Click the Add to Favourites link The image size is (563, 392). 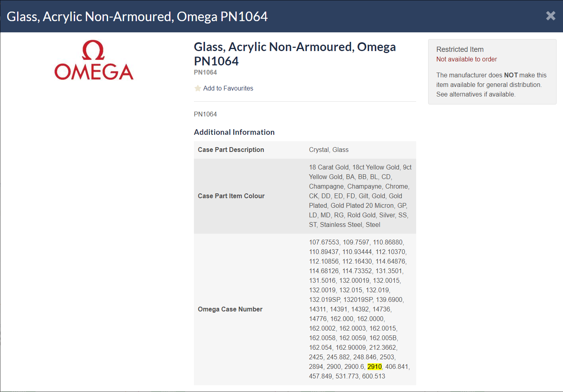228,88
